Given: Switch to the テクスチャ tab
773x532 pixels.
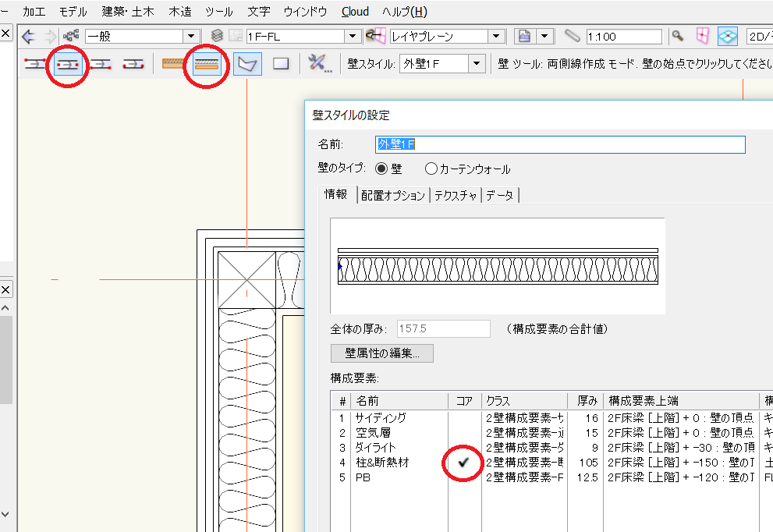Looking at the screenshot, I should tap(456, 195).
